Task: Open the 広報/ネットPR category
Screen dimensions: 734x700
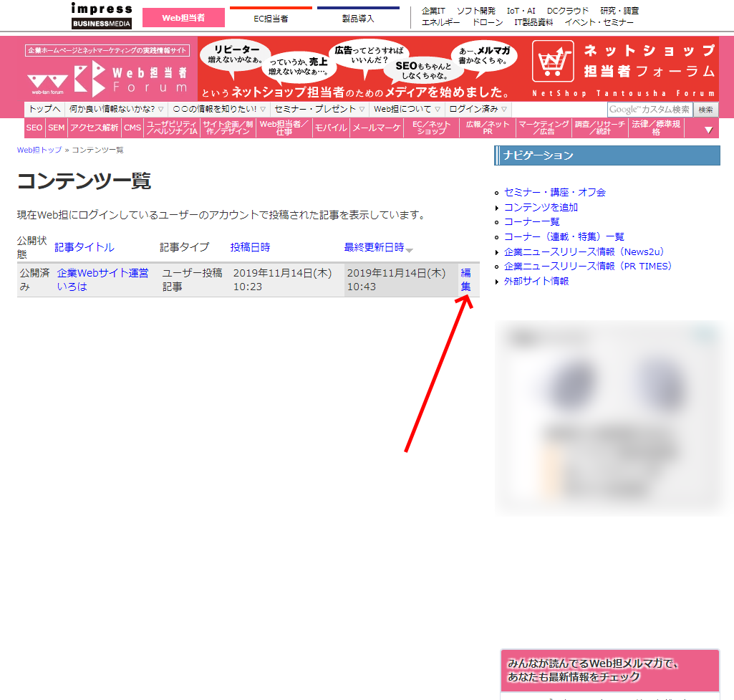Action: click(488, 128)
